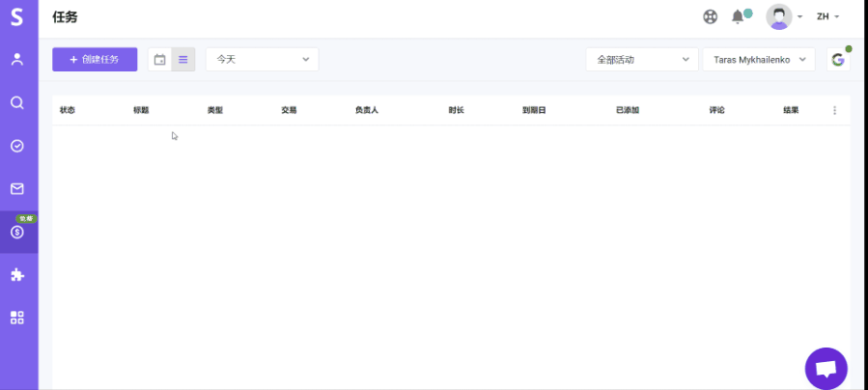Open the 今天 date filter dropdown
Screen dimensions: 868x390
[262, 59]
